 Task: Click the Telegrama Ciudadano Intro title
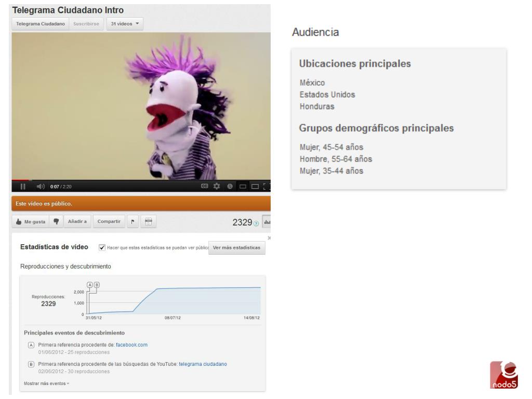68,10
